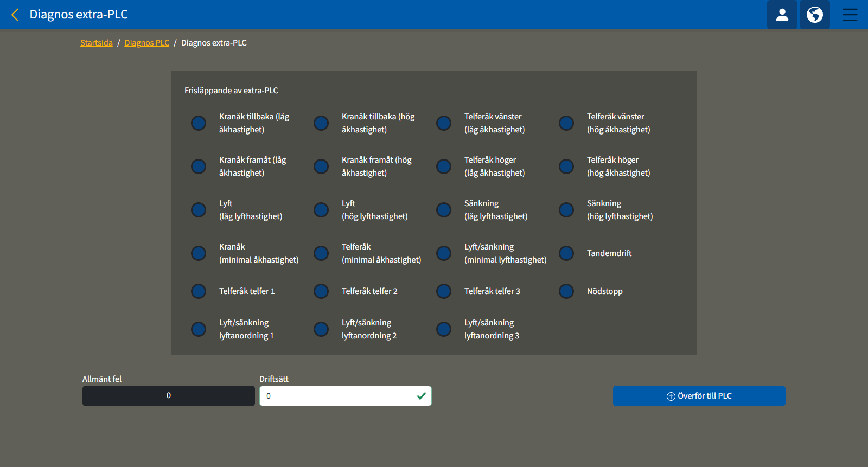Image resolution: width=868 pixels, height=467 pixels.
Task: Click the 'Frisläppande av extra-PLC' heading
Action: [x=231, y=91]
